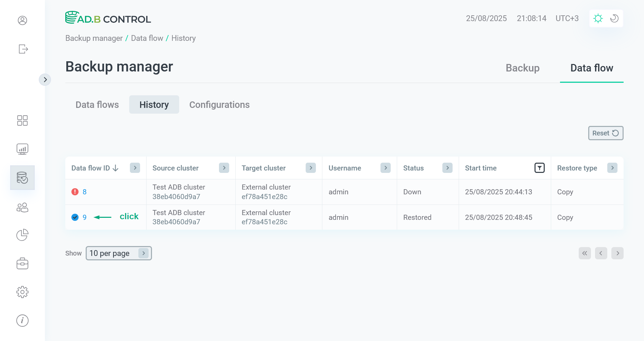
Task: Expand the Source cluster column options
Action: pos(224,168)
